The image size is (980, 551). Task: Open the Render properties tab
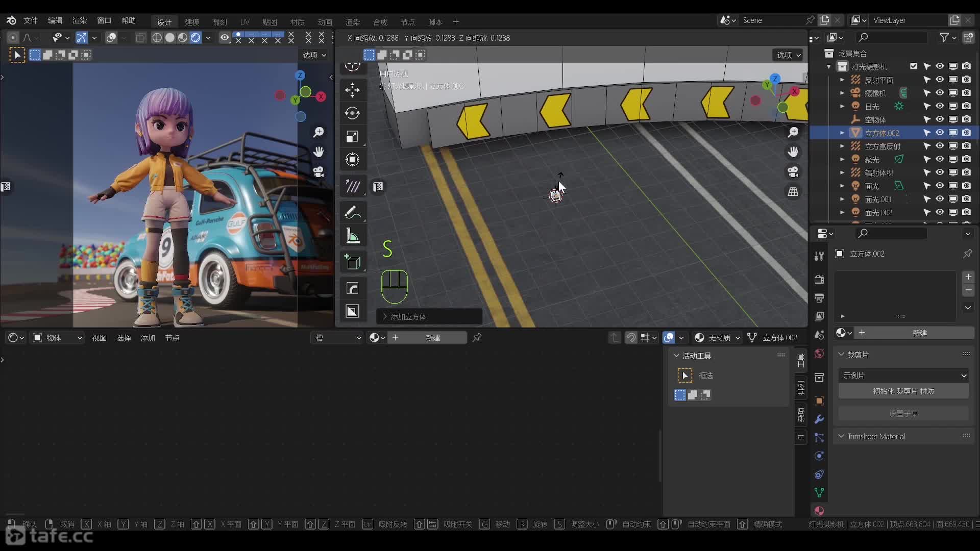(x=819, y=280)
